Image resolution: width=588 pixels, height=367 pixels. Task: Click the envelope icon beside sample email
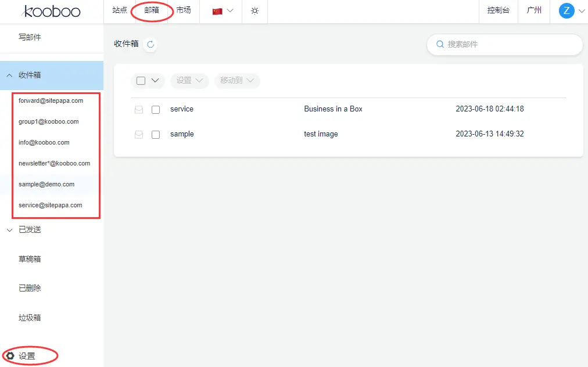(x=139, y=134)
